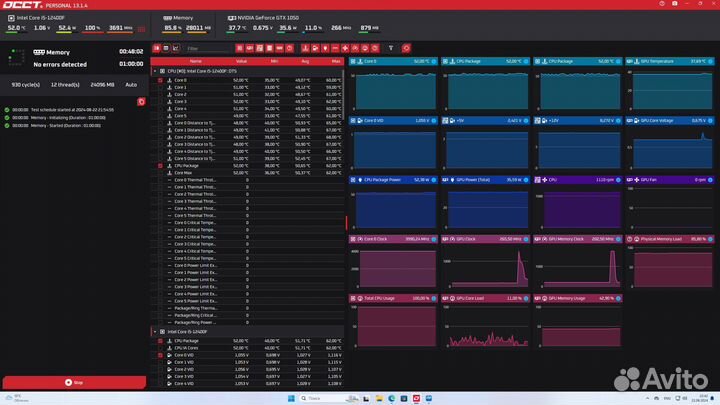The height and width of the screenshot is (405, 720).
Task: Click the 'No errors detected' status text
Action: click(x=60, y=65)
